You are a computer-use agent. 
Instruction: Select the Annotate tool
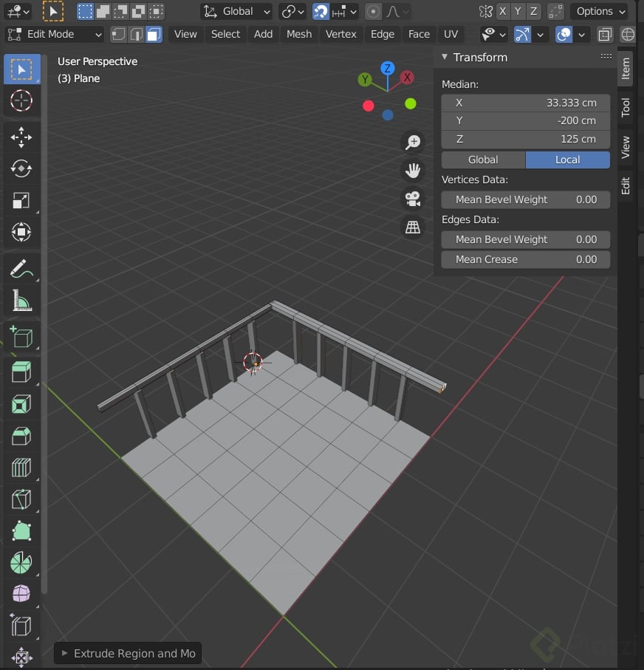(x=21, y=269)
